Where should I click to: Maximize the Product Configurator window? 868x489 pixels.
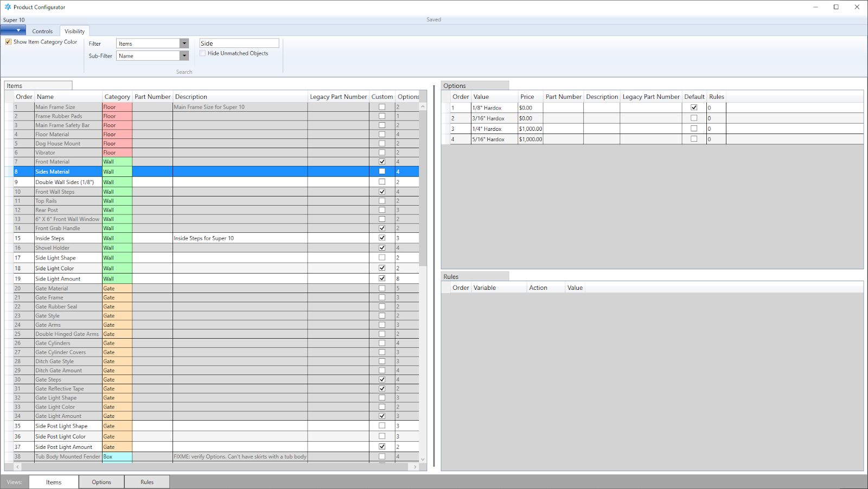point(836,7)
